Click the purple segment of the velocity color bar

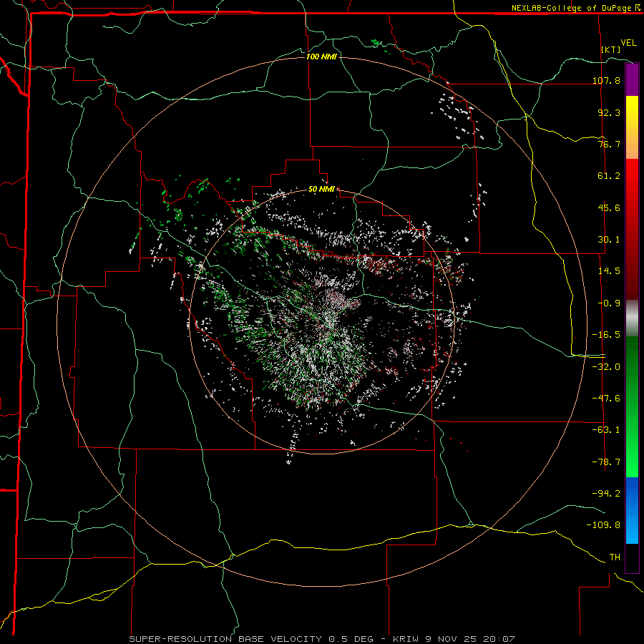(632, 79)
